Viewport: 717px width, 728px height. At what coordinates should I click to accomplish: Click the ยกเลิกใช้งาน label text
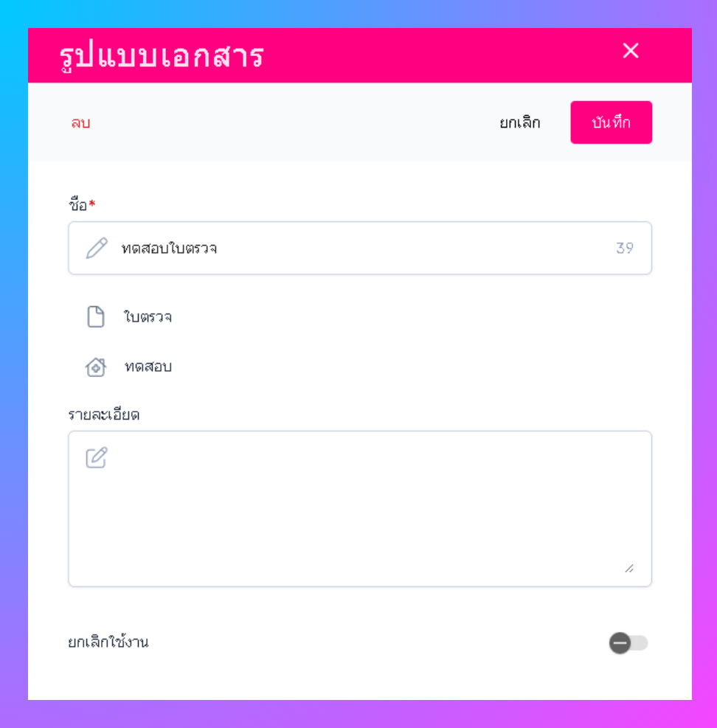108,642
